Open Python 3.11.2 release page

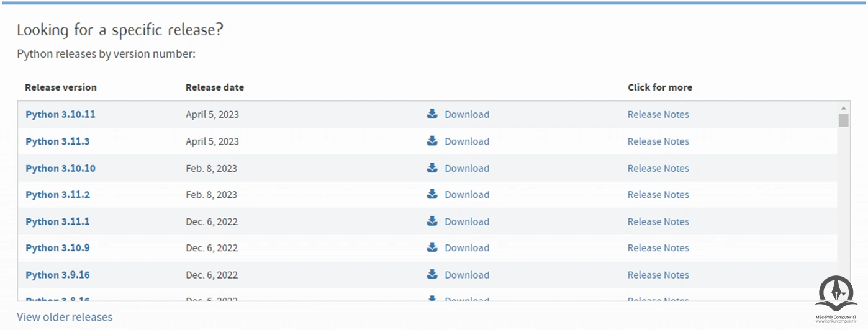[x=57, y=195]
